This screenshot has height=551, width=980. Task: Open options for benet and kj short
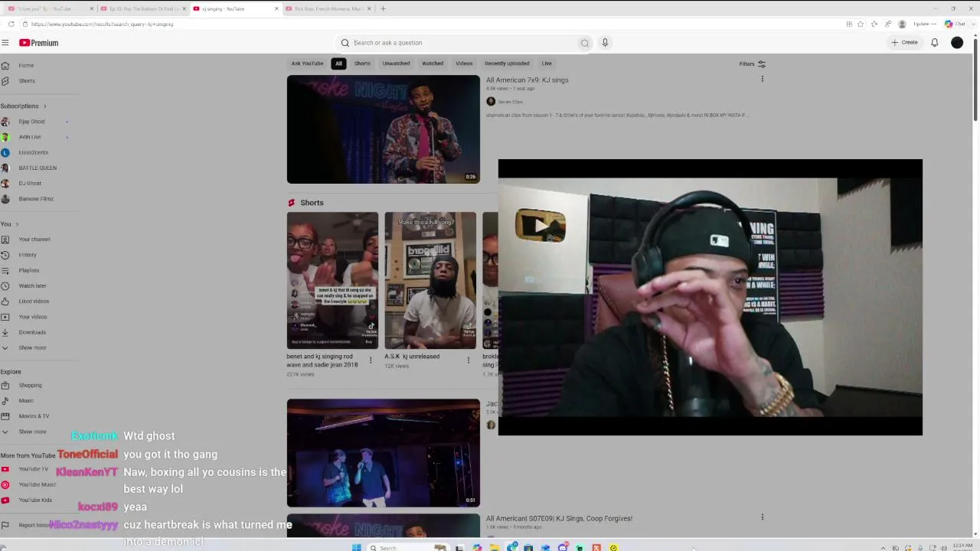[371, 360]
